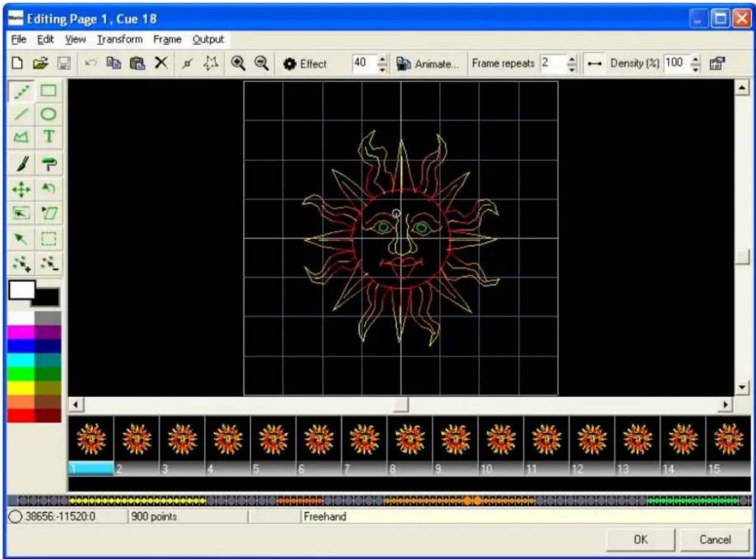Select the paint Roller fill tool
This screenshot has width=756, height=559.
tap(49, 163)
